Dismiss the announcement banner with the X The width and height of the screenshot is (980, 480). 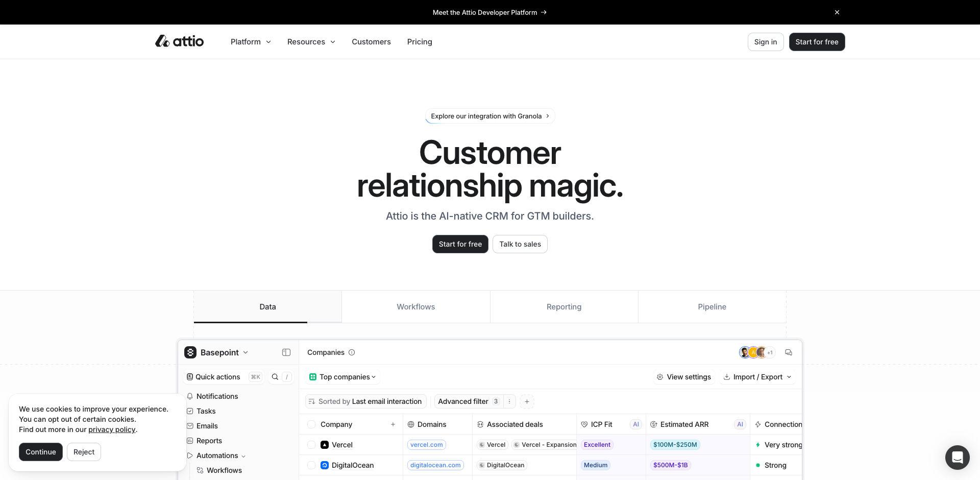click(x=837, y=12)
